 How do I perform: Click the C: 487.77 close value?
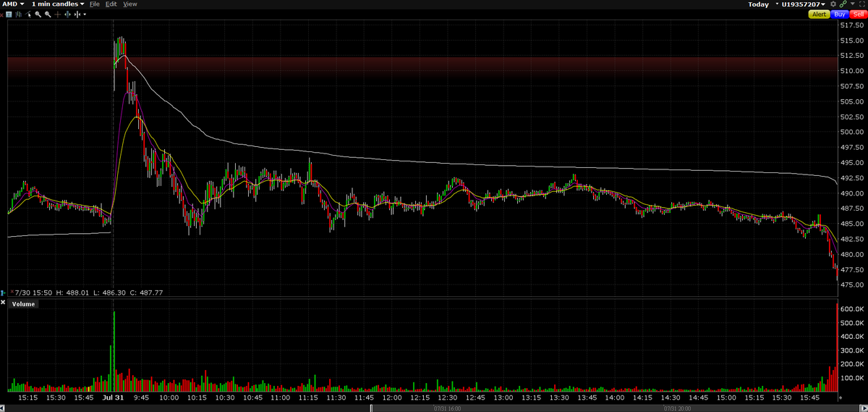pos(146,293)
